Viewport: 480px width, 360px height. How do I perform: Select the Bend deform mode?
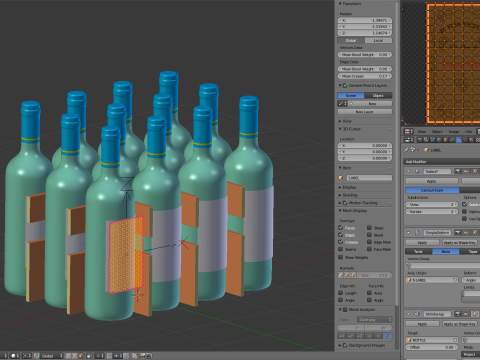click(x=446, y=251)
